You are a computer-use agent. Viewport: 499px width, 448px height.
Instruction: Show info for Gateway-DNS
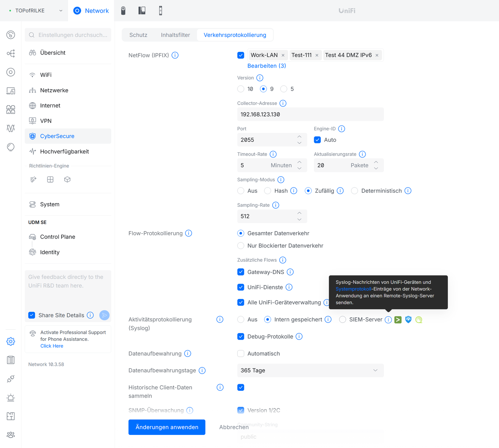290,272
